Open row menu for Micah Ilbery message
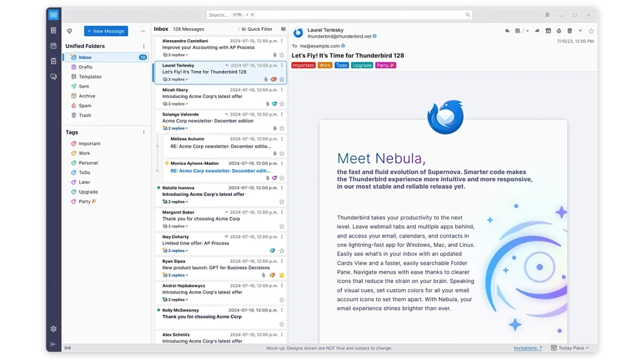This screenshot has width=644, height=362. [x=282, y=89]
